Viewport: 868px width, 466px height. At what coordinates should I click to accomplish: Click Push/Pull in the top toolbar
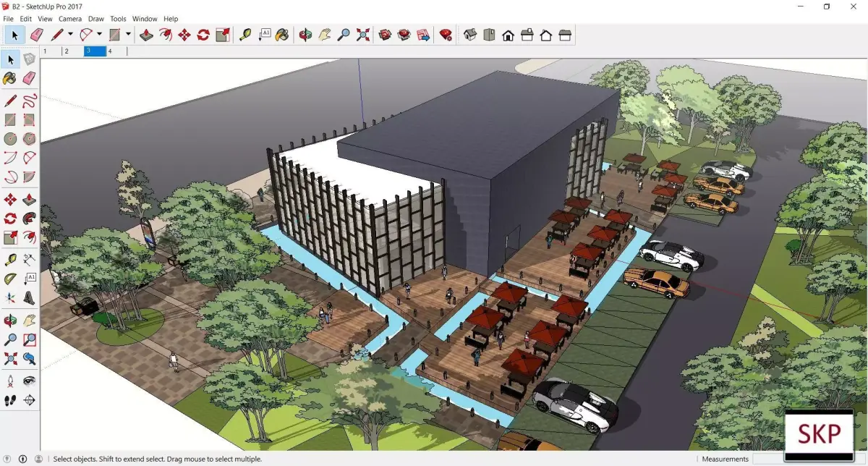tap(146, 35)
